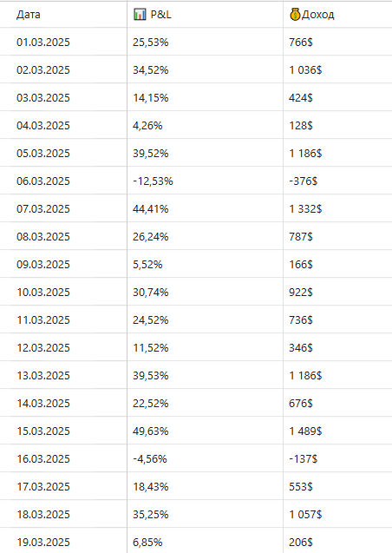Viewport: 392px width, 553px height.
Task: Select the P&L cell showing 34,52%
Action: 151,70
